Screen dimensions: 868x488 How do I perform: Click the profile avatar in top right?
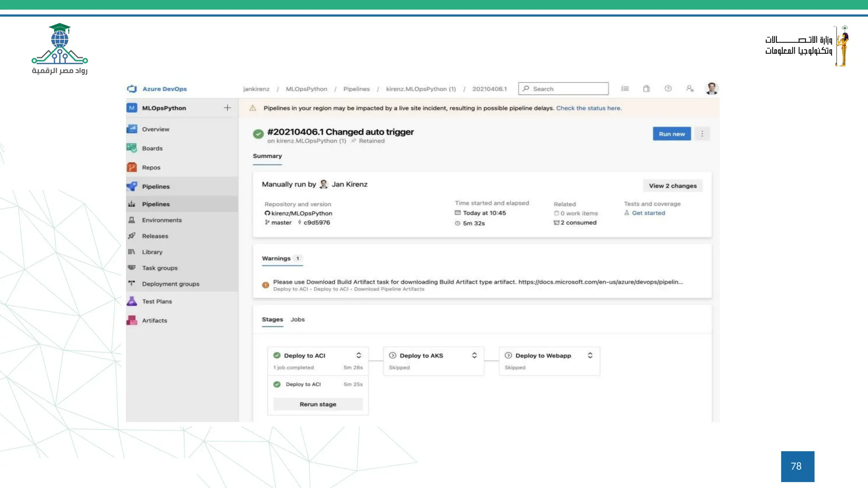(x=712, y=89)
